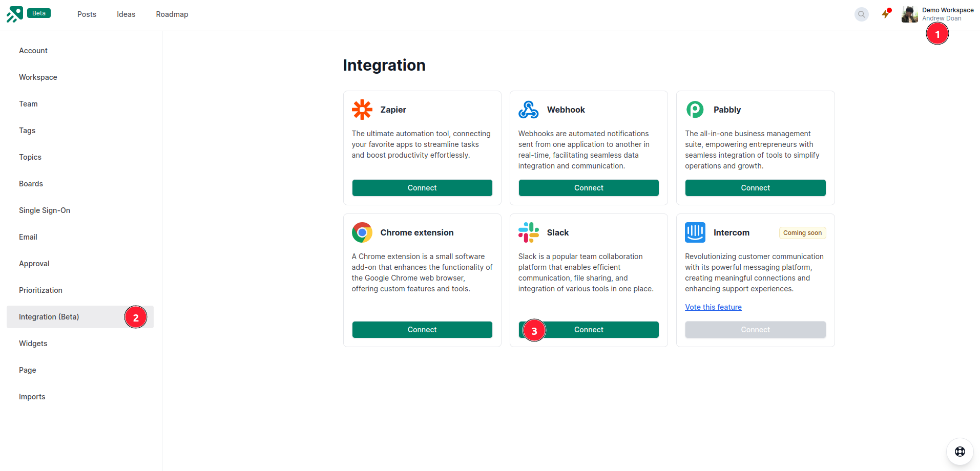The width and height of the screenshot is (980, 471).
Task: Click the Zapier logo icon
Action: coord(362,110)
